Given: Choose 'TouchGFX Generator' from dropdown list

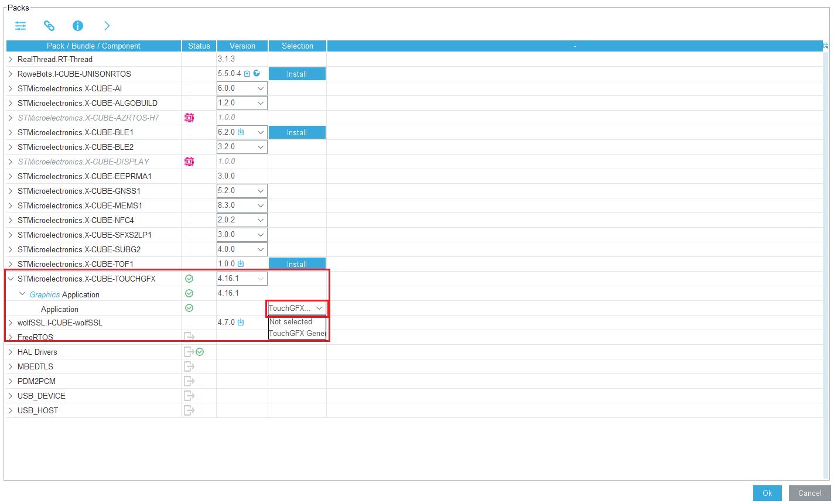Looking at the screenshot, I should pyautogui.click(x=297, y=334).
